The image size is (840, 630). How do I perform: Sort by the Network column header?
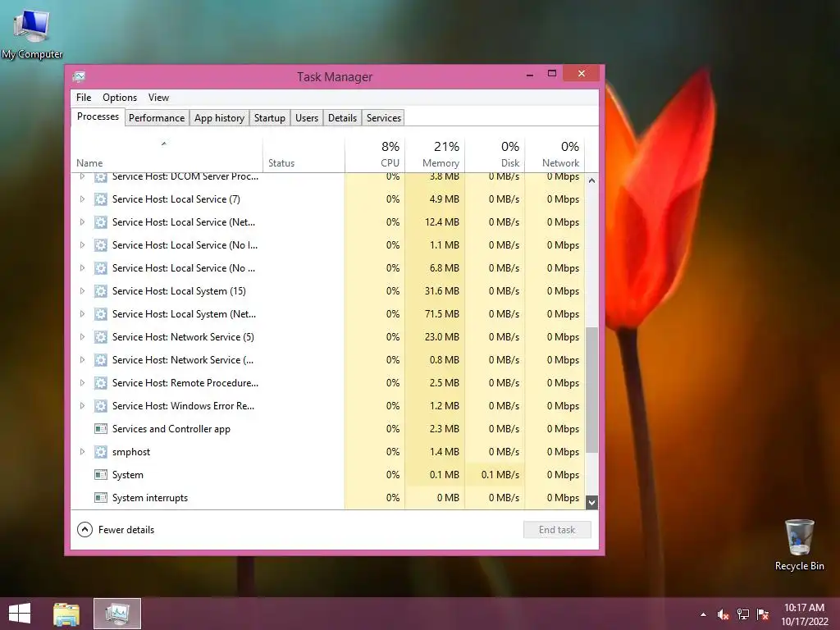pyautogui.click(x=555, y=154)
